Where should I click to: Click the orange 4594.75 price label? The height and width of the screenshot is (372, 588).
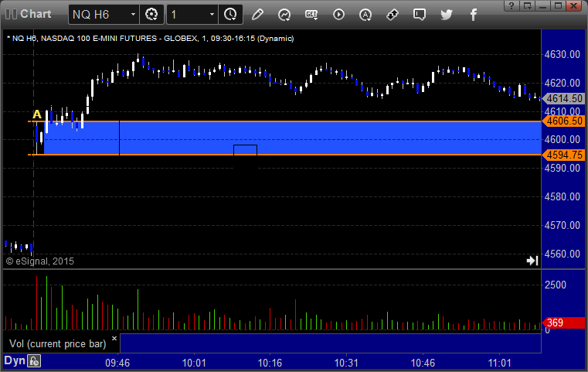pos(564,155)
